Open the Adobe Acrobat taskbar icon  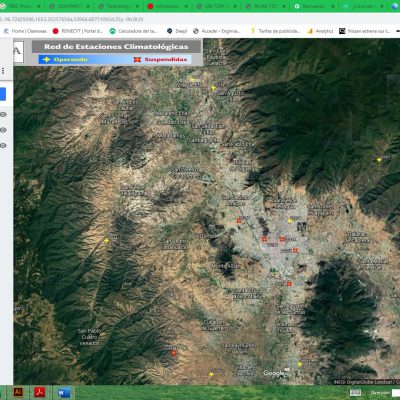[40, 392]
